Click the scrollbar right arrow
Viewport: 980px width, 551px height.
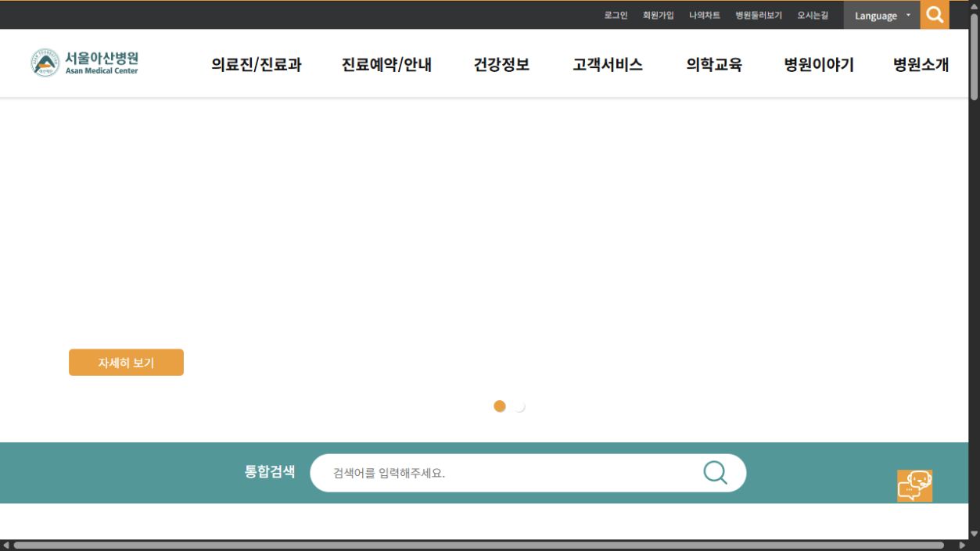click(x=962, y=545)
